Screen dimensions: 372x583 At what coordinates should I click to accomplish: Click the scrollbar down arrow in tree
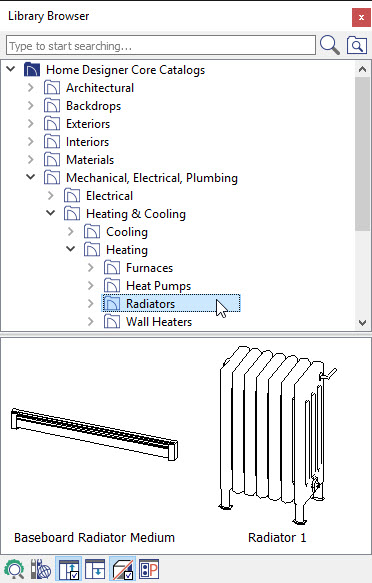(362, 323)
